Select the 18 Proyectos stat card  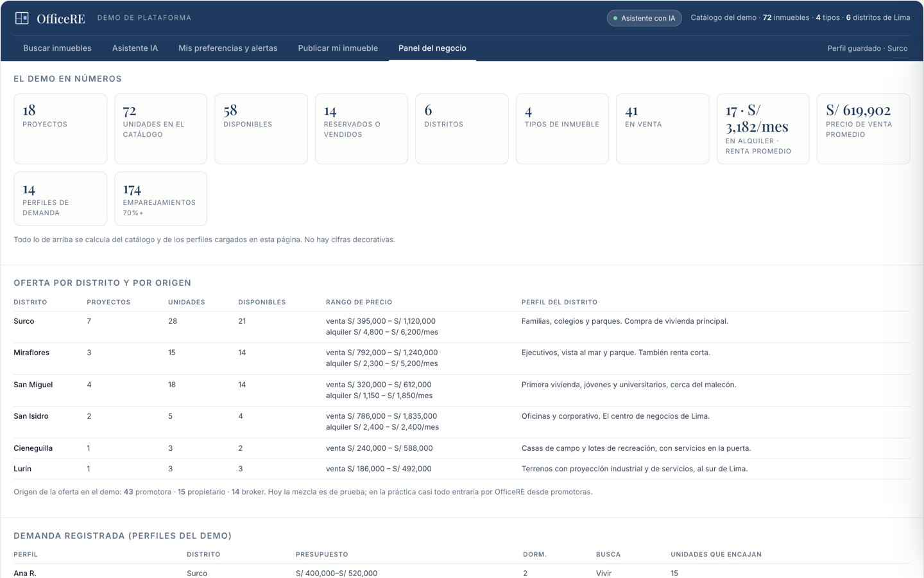click(x=60, y=128)
